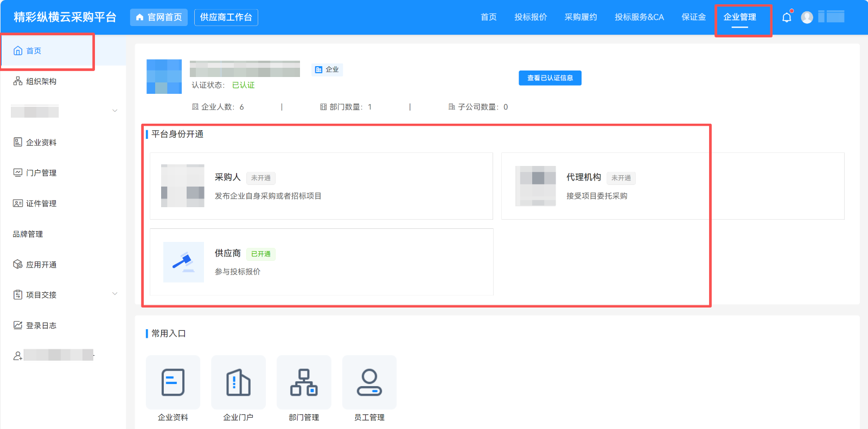This screenshot has height=429, width=868.
Task: Click the 供应商 gavel icon
Action: click(x=183, y=262)
